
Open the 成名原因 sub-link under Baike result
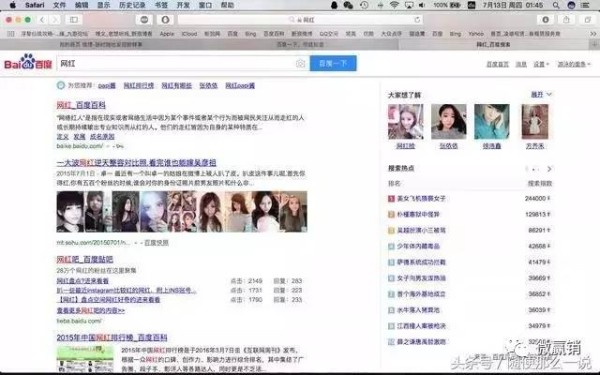[102, 137]
